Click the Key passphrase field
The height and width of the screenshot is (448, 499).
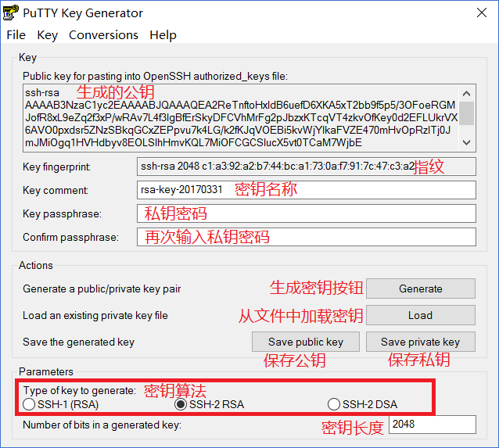pyautogui.click(x=306, y=213)
